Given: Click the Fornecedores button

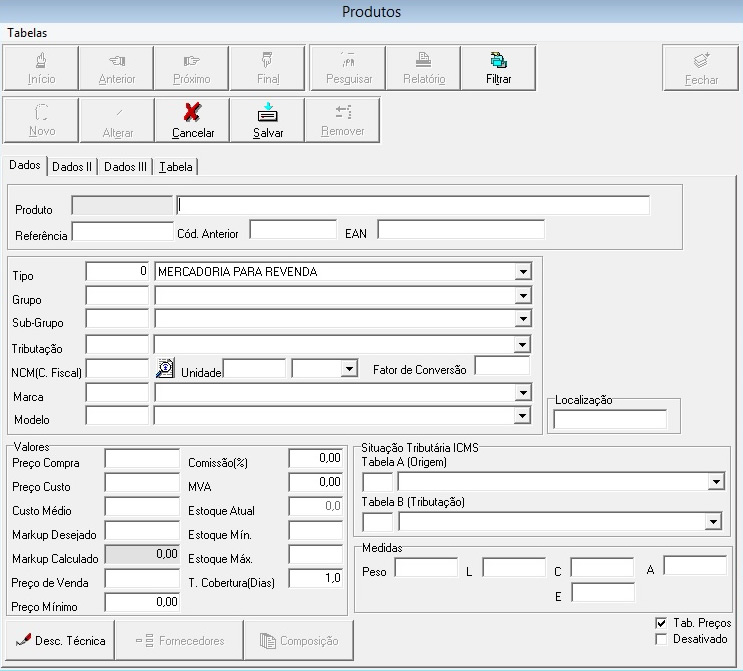Looking at the screenshot, I should pos(180,641).
